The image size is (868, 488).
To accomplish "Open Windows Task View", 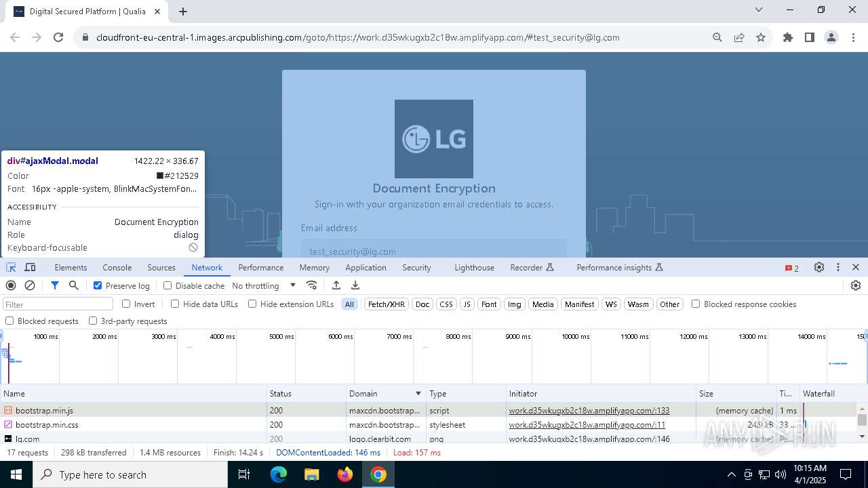I will click(244, 474).
